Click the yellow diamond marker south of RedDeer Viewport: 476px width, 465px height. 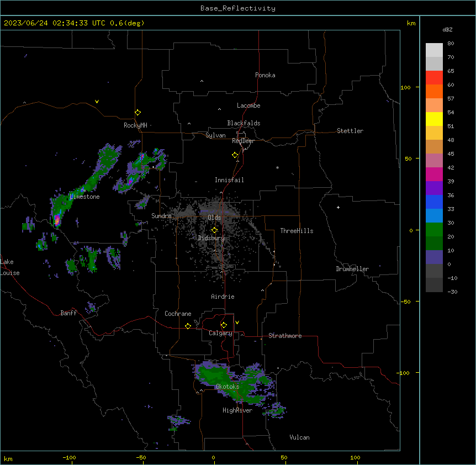coord(235,155)
